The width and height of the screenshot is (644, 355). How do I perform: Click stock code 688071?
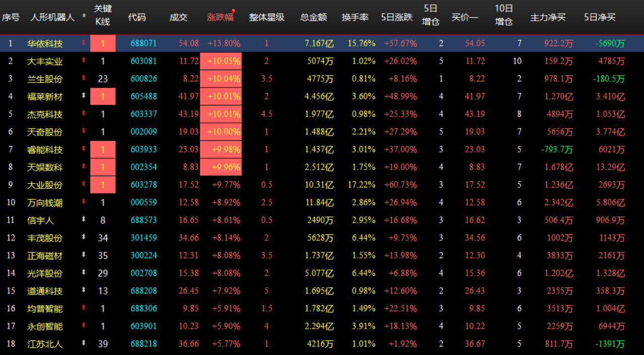144,43
